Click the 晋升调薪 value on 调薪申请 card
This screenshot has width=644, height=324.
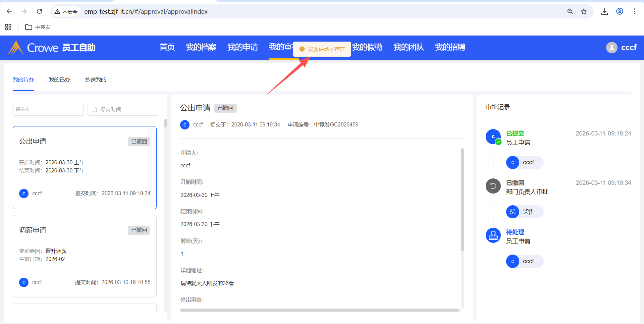click(56, 251)
